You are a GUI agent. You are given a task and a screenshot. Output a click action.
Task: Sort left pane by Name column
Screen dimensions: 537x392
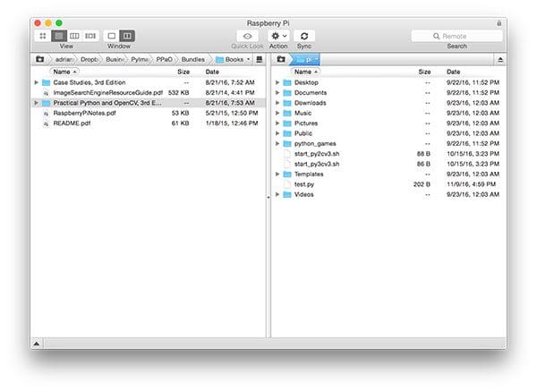[64, 72]
